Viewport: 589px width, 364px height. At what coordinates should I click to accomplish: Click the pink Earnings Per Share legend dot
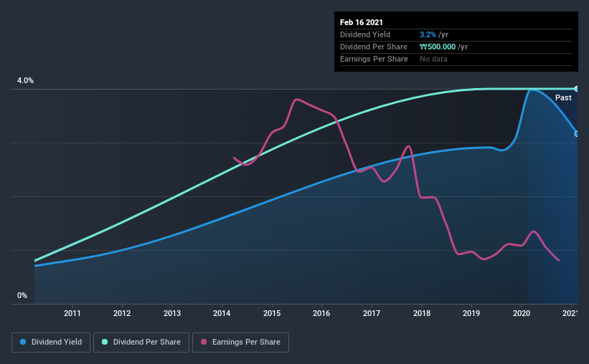(x=204, y=343)
